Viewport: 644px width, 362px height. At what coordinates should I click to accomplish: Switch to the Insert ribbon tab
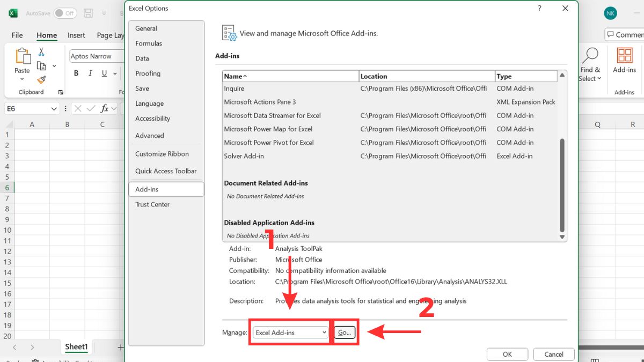pos(76,35)
